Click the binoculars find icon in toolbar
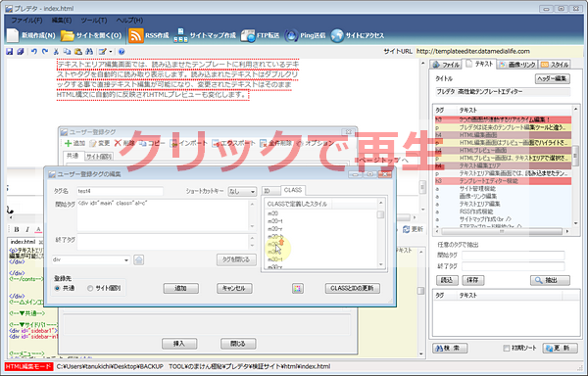 tap(89, 52)
